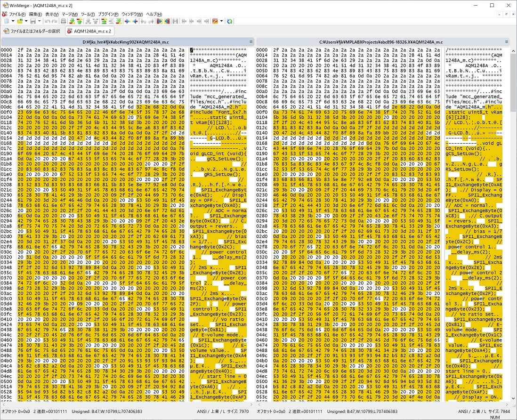This screenshot has height=420, width=517.
Task: Click Copy Right and Advance icon
Action: (144, 21)
